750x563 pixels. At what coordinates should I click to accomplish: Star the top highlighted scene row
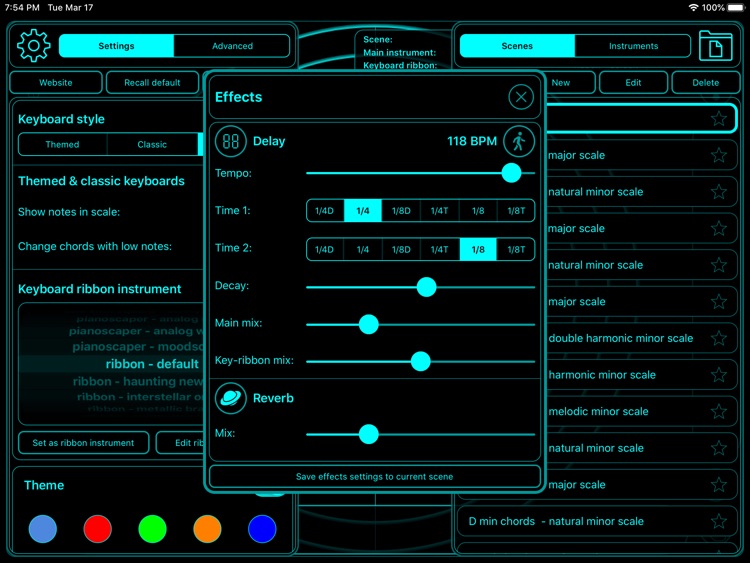click(x=718, y=118)
